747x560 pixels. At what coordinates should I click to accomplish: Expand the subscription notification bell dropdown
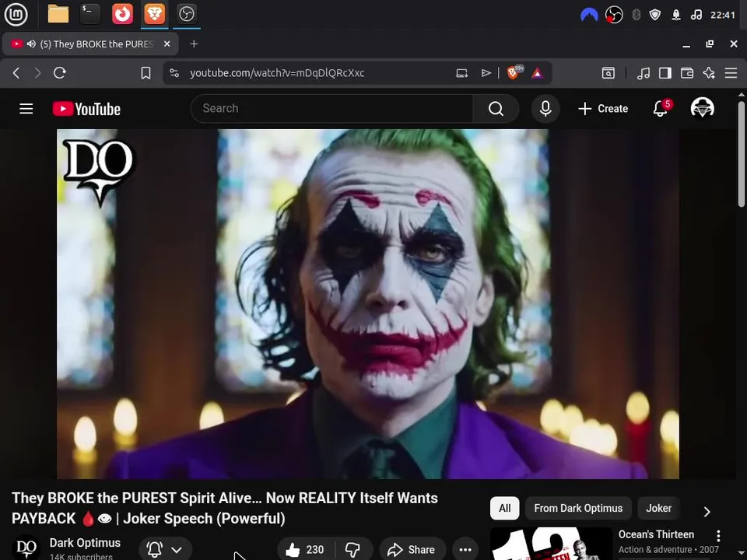165,550
